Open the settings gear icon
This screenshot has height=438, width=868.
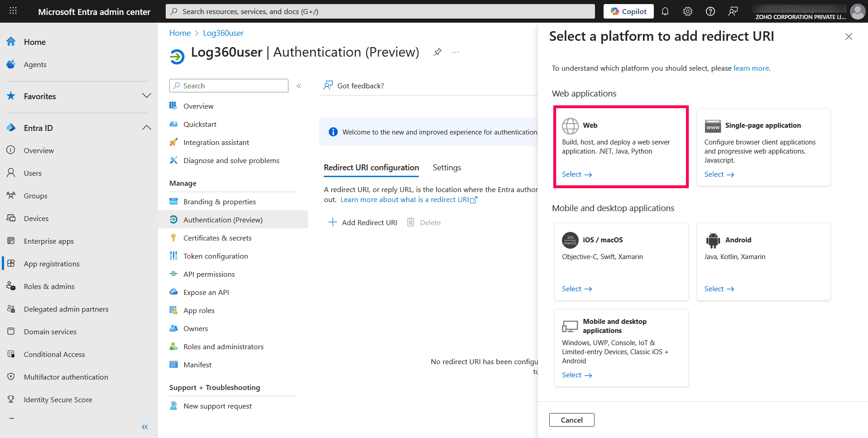(687, 11)
